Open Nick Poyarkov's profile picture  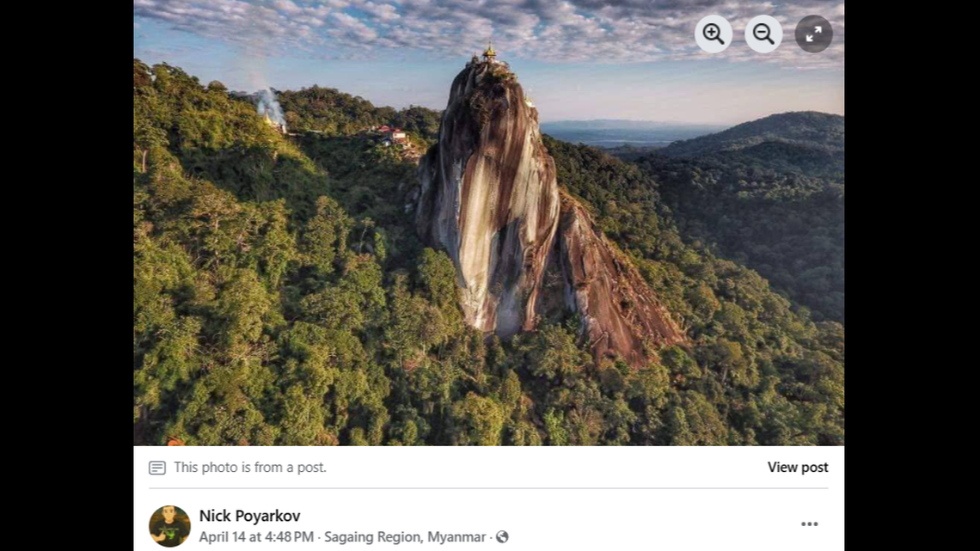coord(169,526)
